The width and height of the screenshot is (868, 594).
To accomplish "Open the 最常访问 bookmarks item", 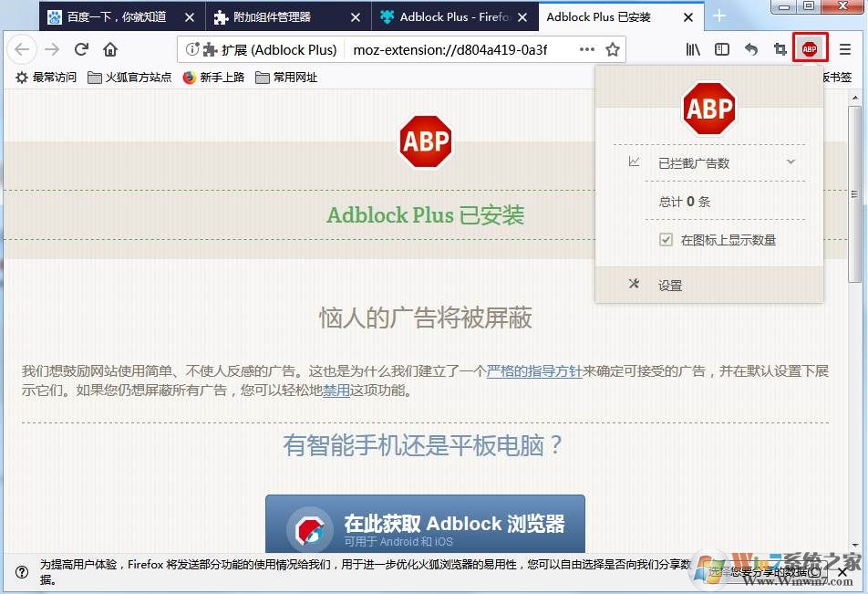I will click(x=46, y=77).
